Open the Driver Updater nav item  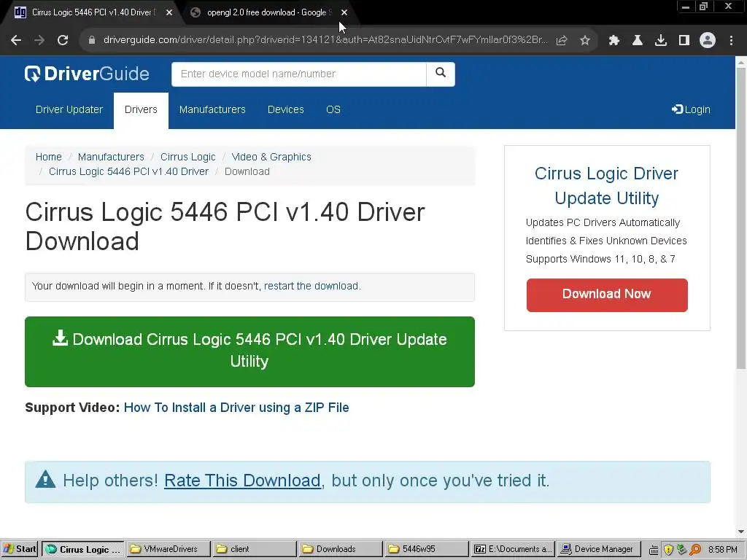(69, 109)
